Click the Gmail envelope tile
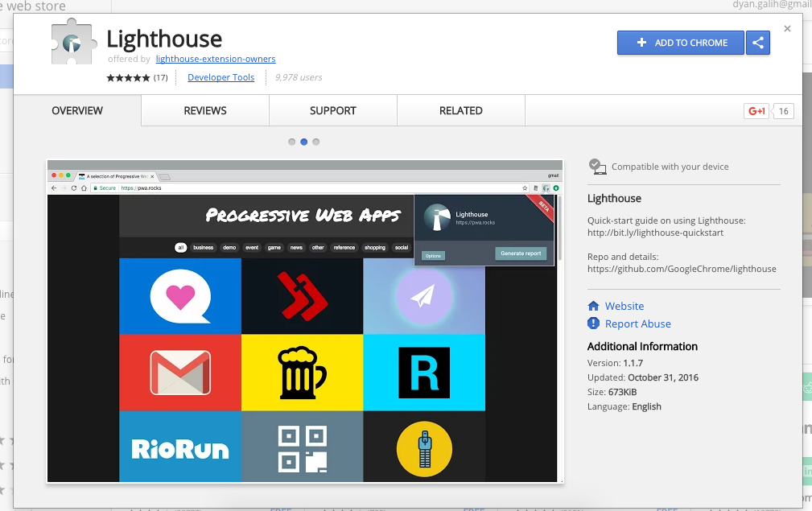The image size is (812, 511). point(180,373)
